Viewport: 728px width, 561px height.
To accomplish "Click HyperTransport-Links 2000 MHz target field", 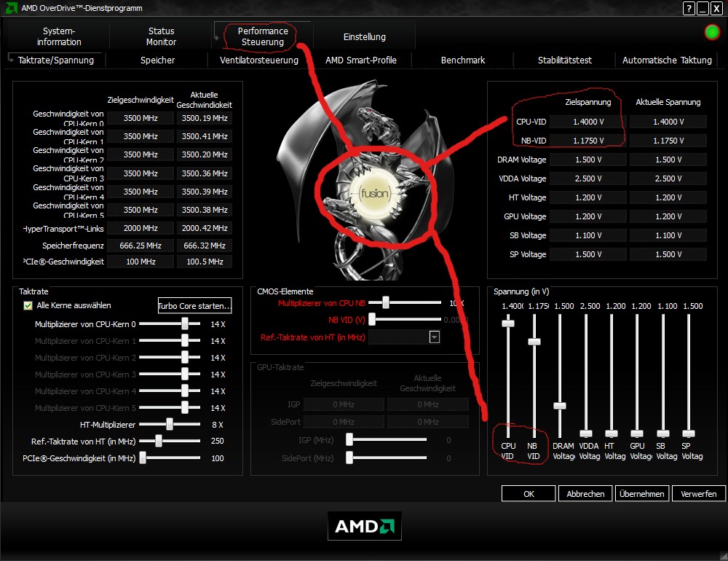I will [x=141, y=228].
